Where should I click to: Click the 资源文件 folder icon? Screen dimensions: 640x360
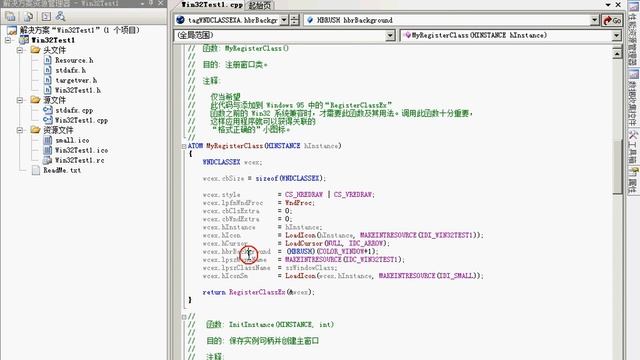click(x=36, y=130)
